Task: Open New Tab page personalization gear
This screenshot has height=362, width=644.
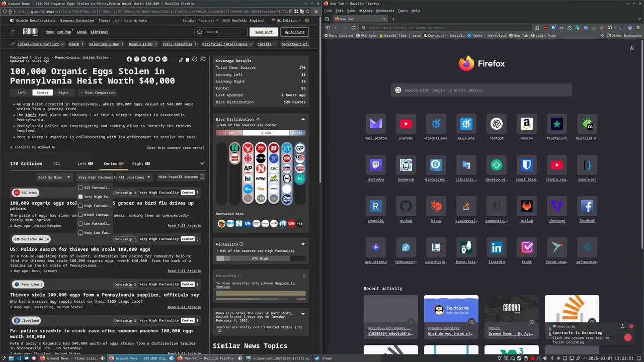Action: (x=631, y=48)
